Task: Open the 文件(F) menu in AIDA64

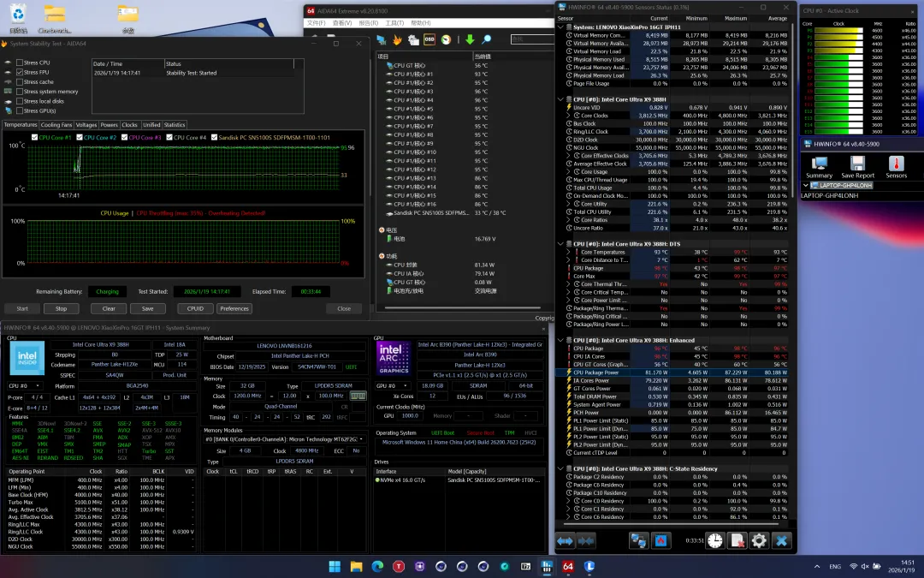Action: (x=316, y=23)
